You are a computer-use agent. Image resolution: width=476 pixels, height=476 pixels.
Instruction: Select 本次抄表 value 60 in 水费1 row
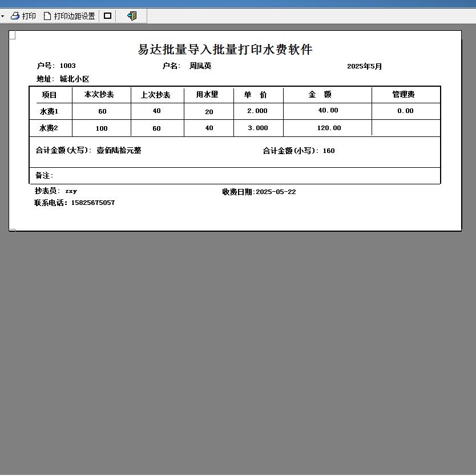102,111
